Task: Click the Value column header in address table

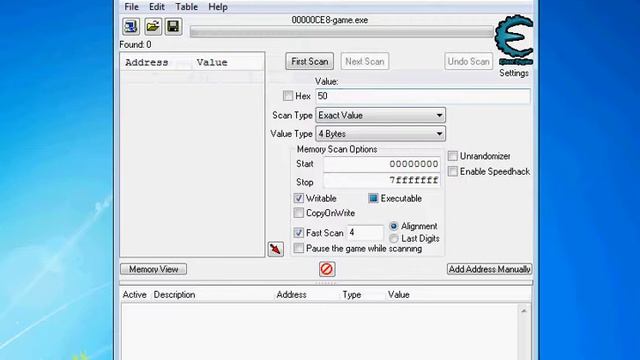Action: point(399,295)
